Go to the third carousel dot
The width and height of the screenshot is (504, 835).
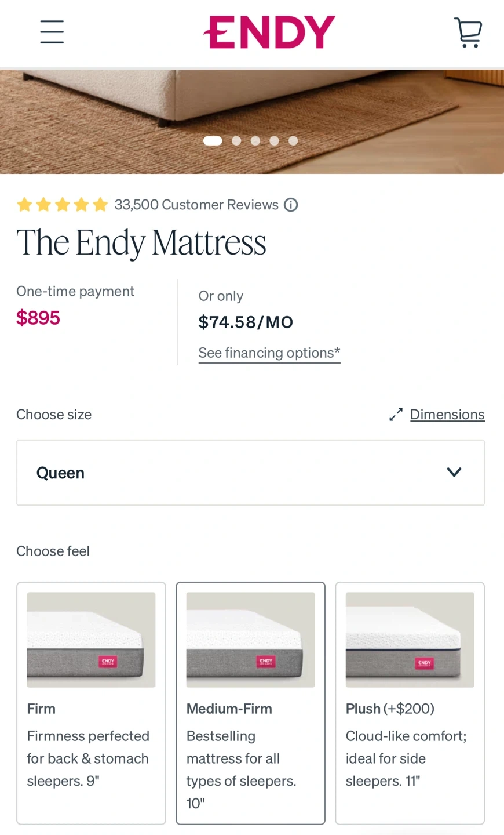(255, 140)
